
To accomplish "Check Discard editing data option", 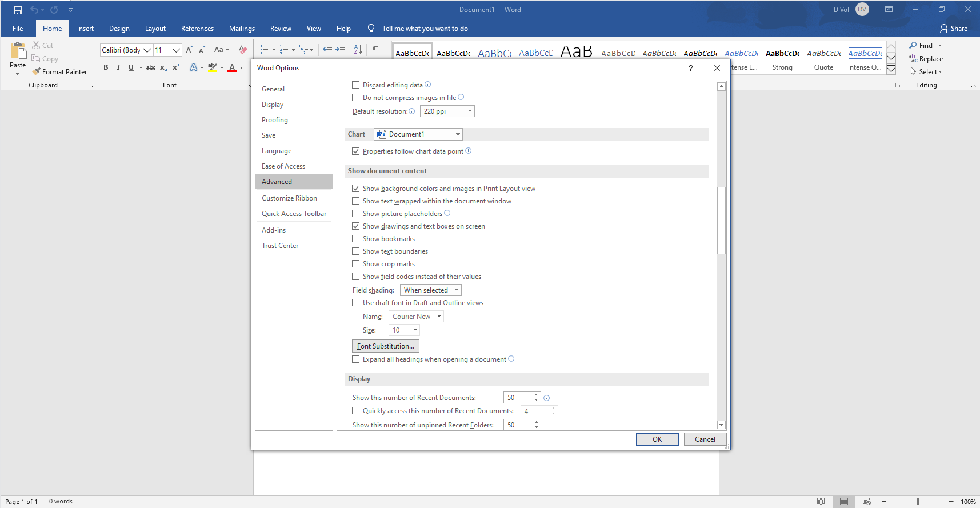I will pyautogui.click(x=356, y=85).
